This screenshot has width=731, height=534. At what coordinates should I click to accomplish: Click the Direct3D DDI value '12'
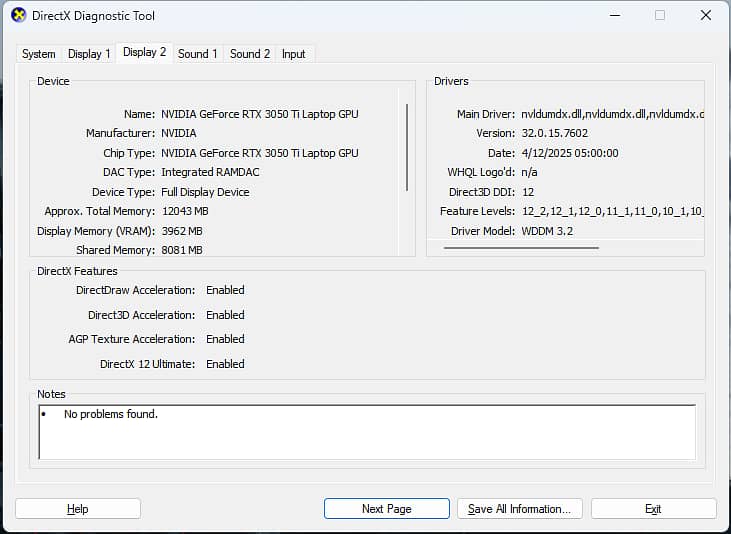pyautogui.click(x=528, y=192)
